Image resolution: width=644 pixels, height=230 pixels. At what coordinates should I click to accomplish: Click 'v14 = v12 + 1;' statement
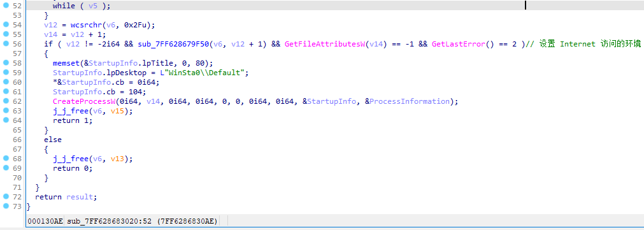[x=75, y=34]
